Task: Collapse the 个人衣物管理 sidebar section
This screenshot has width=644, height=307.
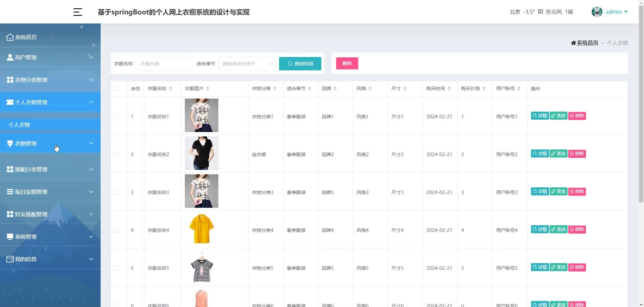Action: tap(50, 102)
